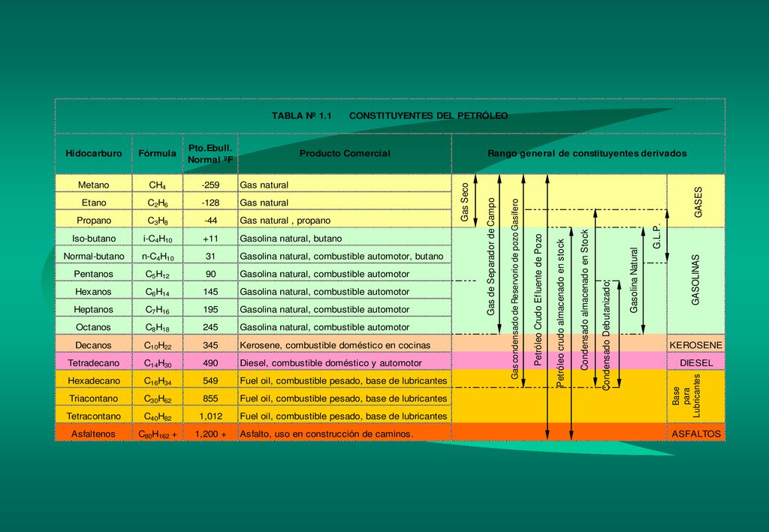Click the 'Hidocarburo' column header
The height and width of the screenshot is (532, 769).
(94, 153)
